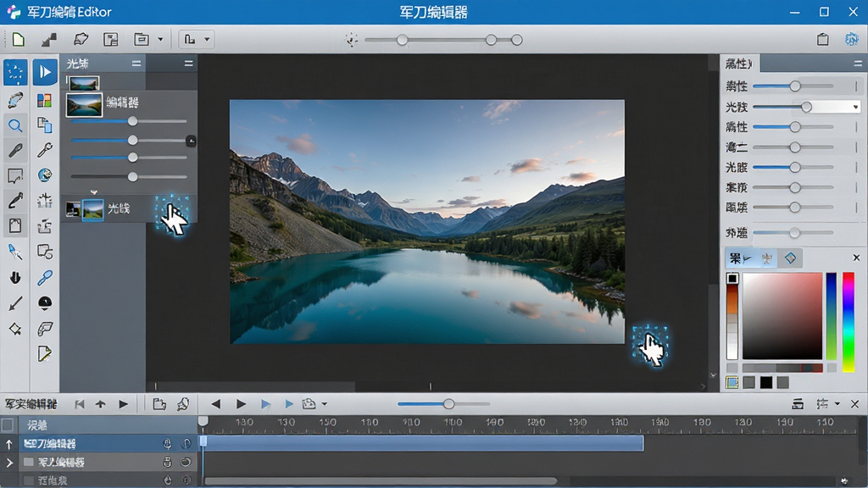
Task: Click the new blank document icon in top toolbar
Action: 19,39
